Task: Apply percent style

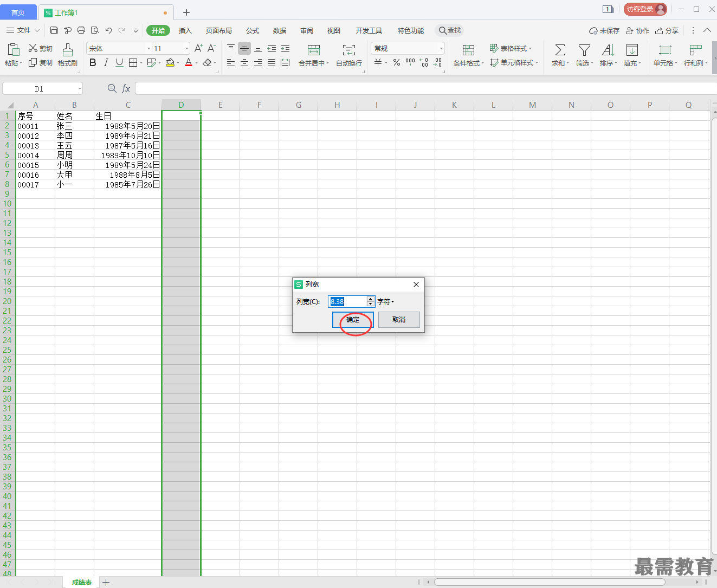Action: (397, 63)
